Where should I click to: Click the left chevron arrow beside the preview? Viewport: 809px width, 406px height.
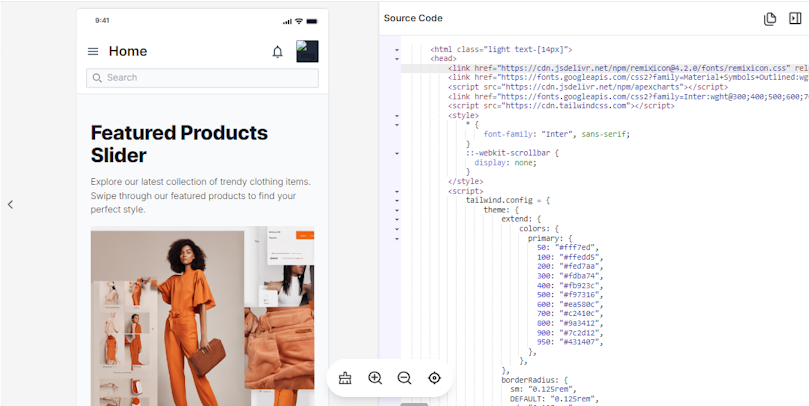(x=10, y=205)
